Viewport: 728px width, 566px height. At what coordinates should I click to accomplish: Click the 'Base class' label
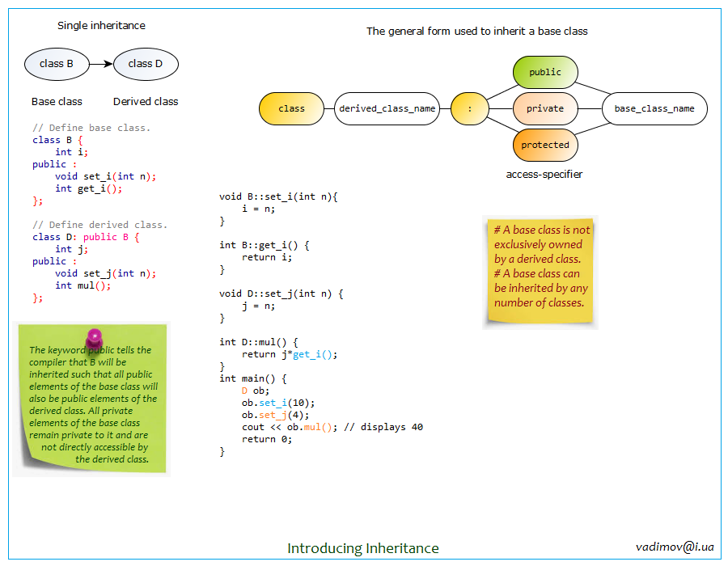click(57, 102)
